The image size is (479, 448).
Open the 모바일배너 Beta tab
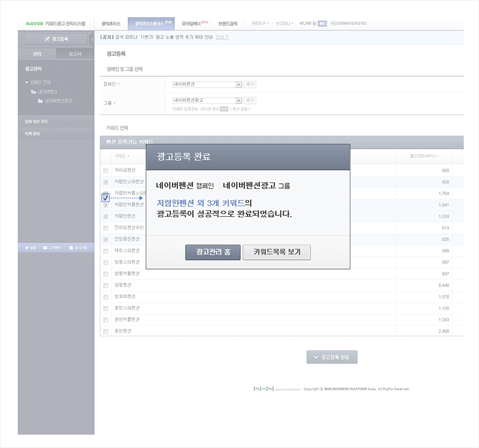(x=195, y=23)
